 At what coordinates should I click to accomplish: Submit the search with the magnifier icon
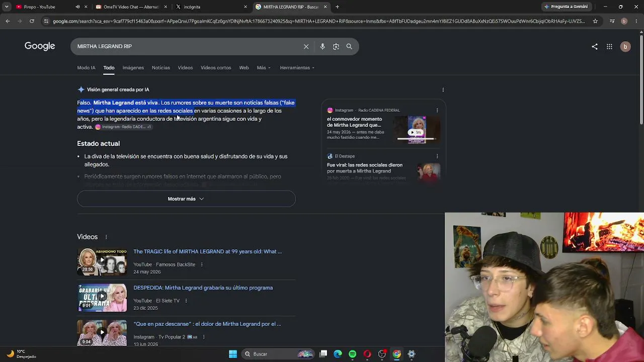[x=349, y=46]
